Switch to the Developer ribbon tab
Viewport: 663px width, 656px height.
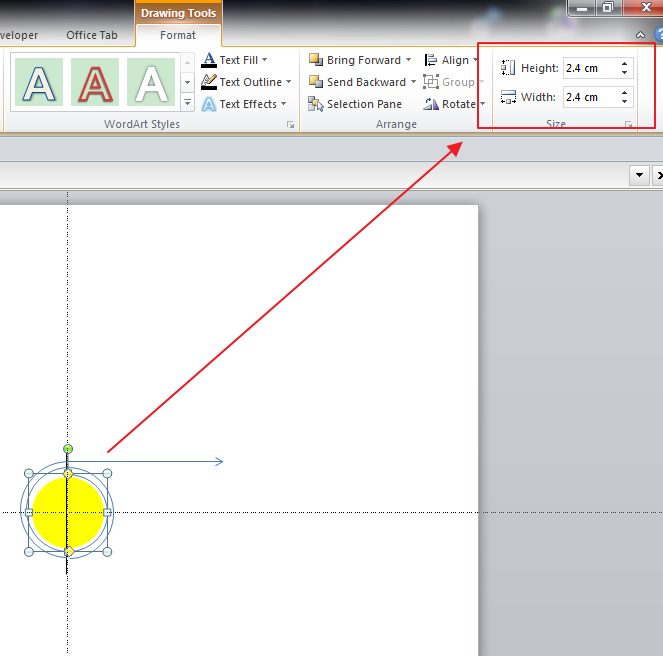pos(19,35)
